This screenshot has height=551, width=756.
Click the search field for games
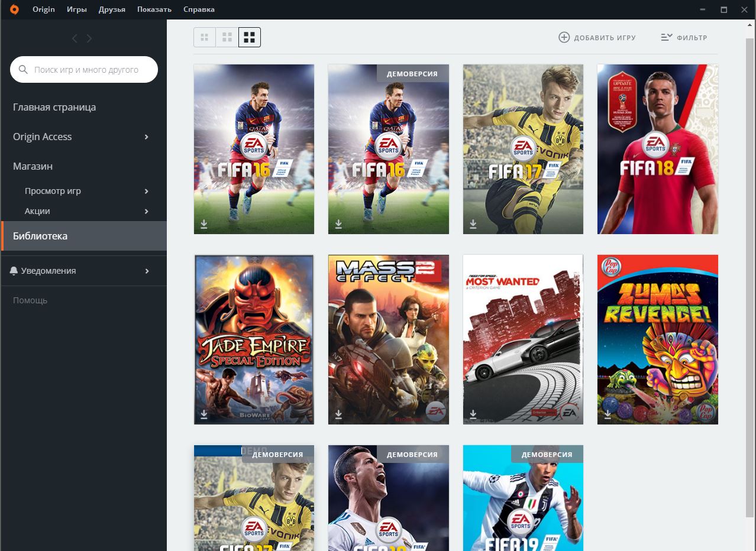pos(84,70)
